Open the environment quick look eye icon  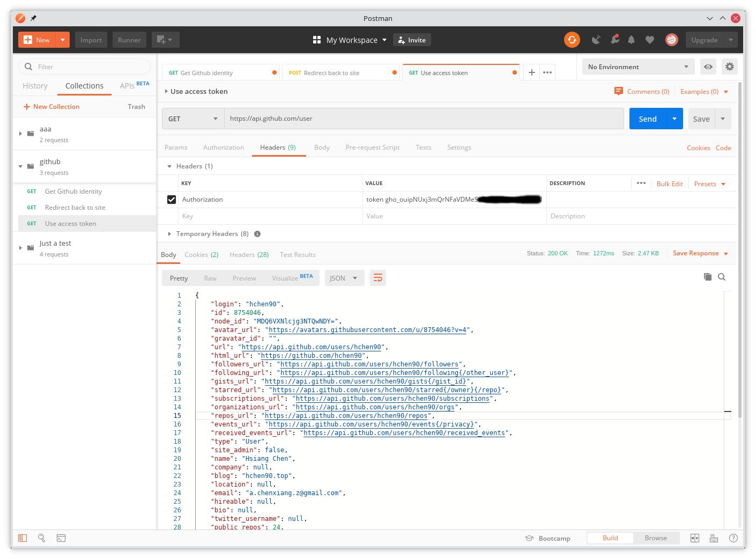(x=708, y=67)
